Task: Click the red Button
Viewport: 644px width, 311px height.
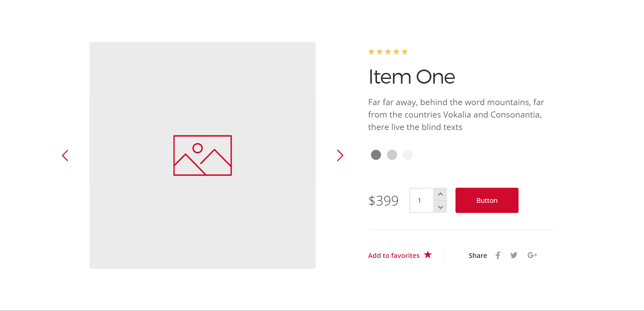Action: click(x=487, y=201)
